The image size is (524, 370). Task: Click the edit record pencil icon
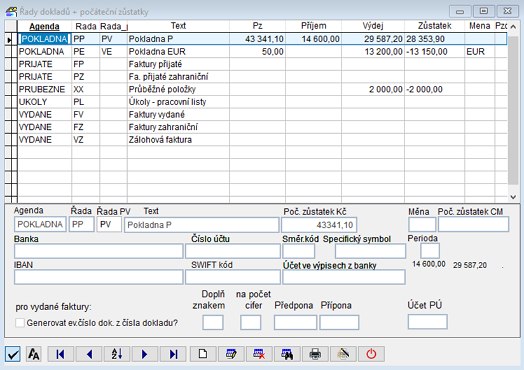tap(231, 354)
